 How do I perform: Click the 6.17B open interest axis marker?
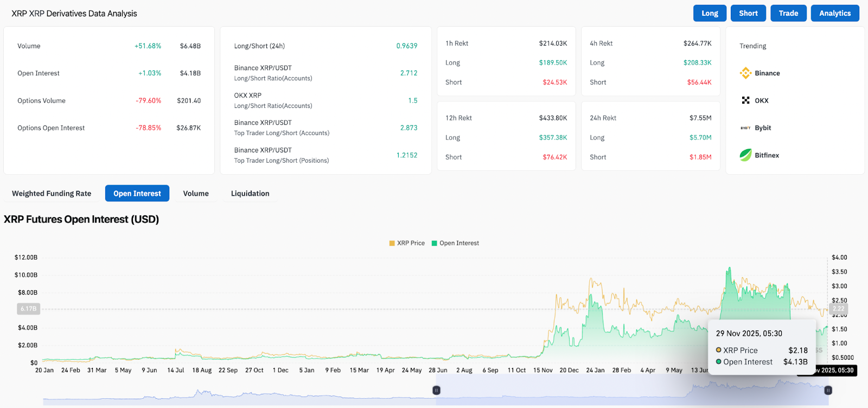(x=28, y=309)
